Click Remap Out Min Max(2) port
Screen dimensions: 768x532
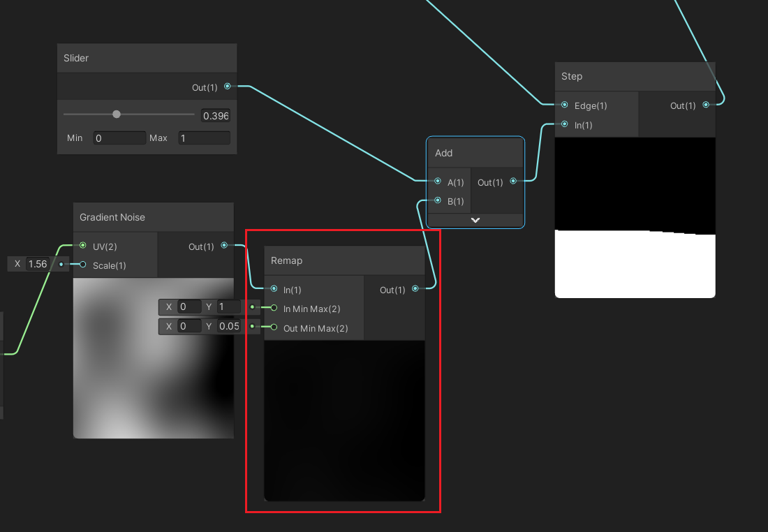[274, 327]
